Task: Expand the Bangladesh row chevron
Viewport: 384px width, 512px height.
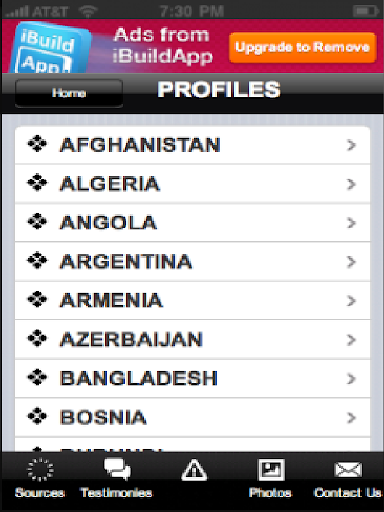Action: pyautogui.click(x=351, y=379)
